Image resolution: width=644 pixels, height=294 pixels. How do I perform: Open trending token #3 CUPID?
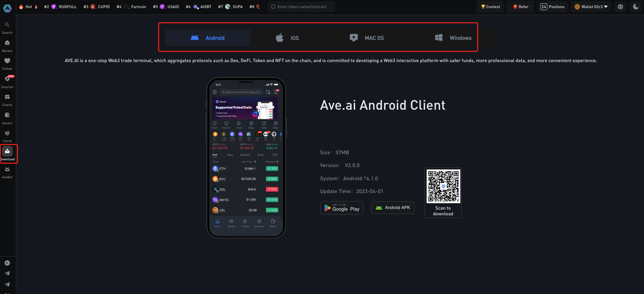97,7
